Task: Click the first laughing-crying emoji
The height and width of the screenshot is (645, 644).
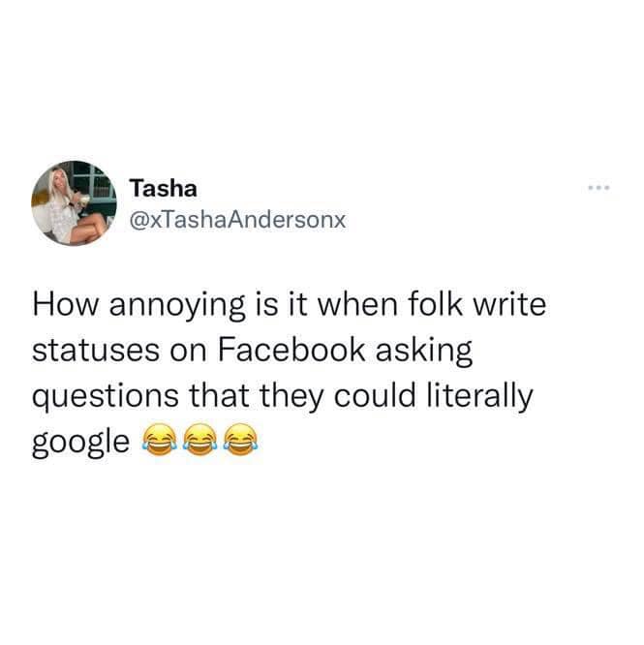Action: 160,440
